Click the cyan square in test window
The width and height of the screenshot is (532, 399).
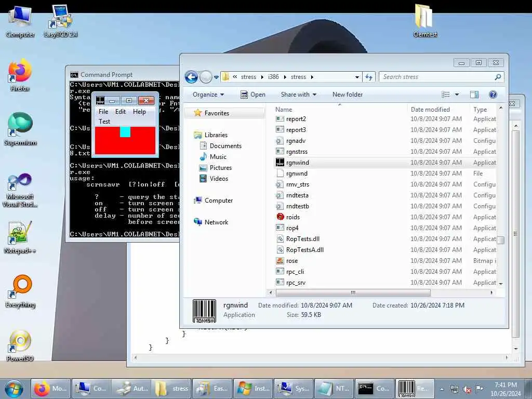pos(125,132)
